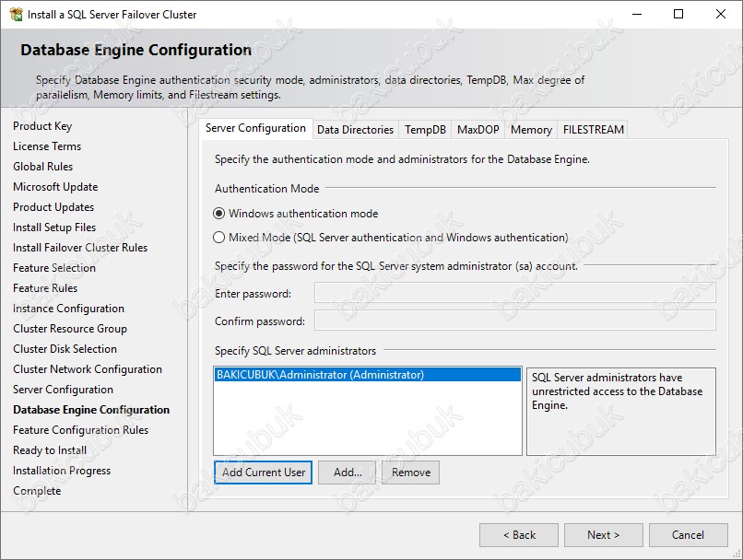Screen dimensions: 743x560
Task: Click Install Failover Cluster Rules step
Action: click(x=80, y=248)
